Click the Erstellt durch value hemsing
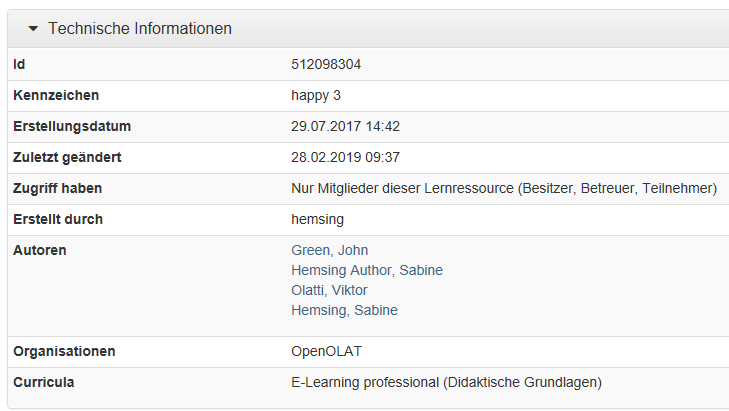This screenshot has width=729, height=411. point(318,219)
